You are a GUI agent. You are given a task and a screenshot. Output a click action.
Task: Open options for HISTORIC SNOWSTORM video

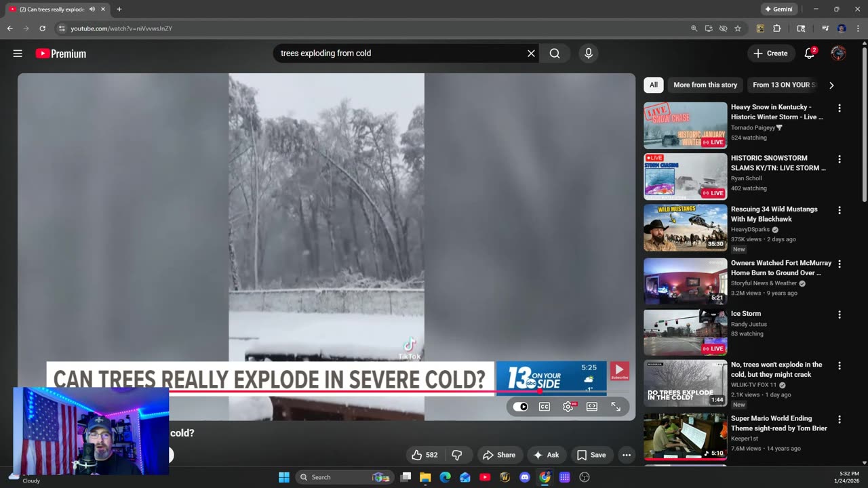click(x=840, y=159)
